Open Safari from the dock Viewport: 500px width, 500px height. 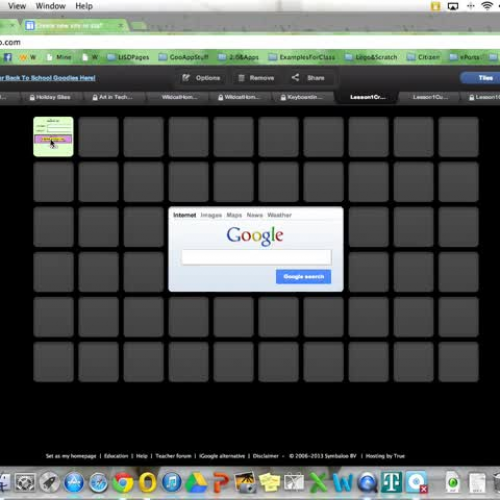[98, 482]
